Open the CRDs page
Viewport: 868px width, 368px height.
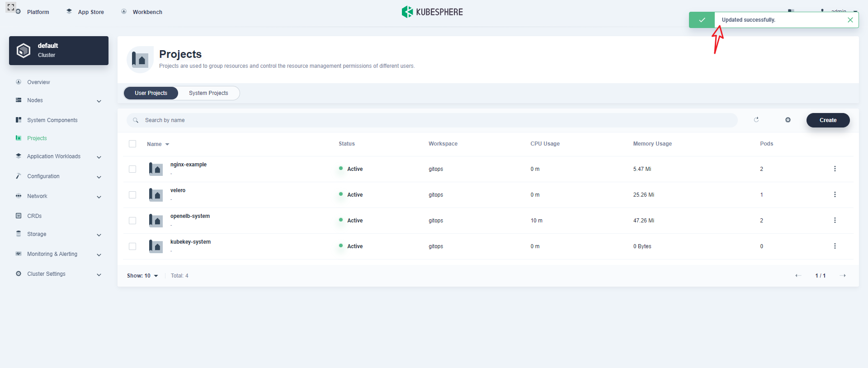point(34,216)
